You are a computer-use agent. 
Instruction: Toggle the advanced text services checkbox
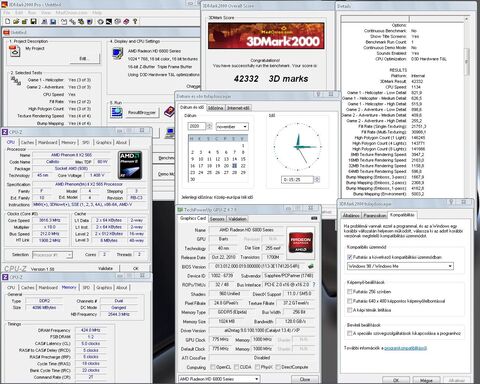pyautogui.click(x=349, y=333)
